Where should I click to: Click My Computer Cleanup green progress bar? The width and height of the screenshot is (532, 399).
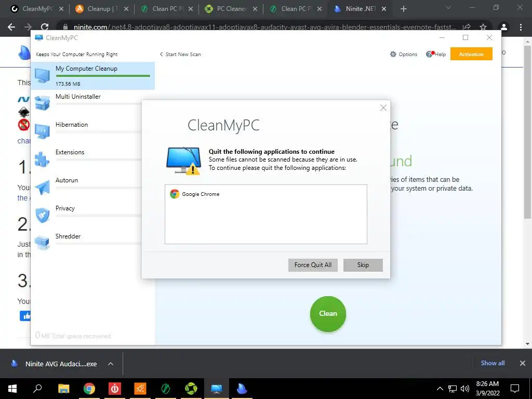pos(103,76)
